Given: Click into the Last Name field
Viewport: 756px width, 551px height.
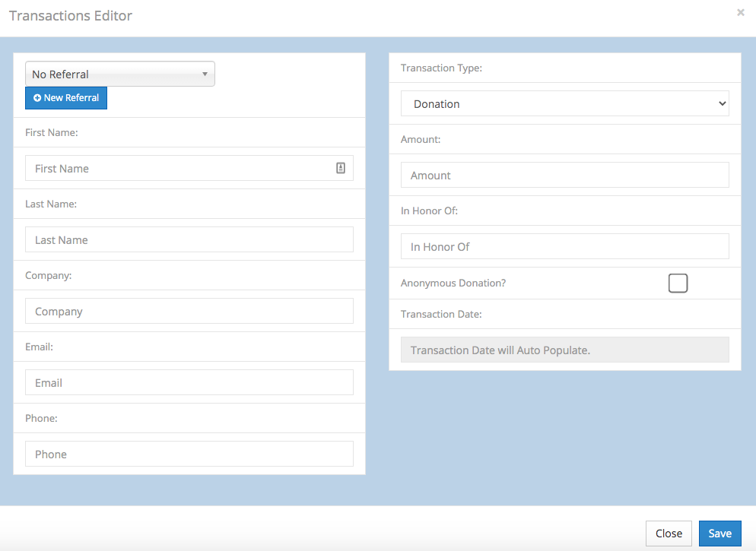Looking at the screenshot, I should [x=189, y=240].
